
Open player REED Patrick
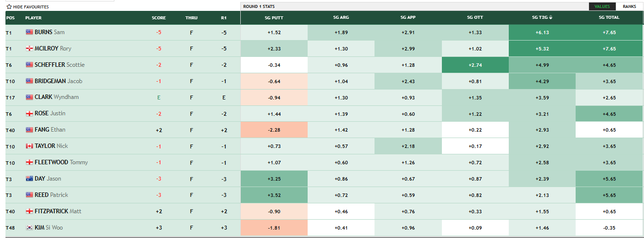click(52, 195)
